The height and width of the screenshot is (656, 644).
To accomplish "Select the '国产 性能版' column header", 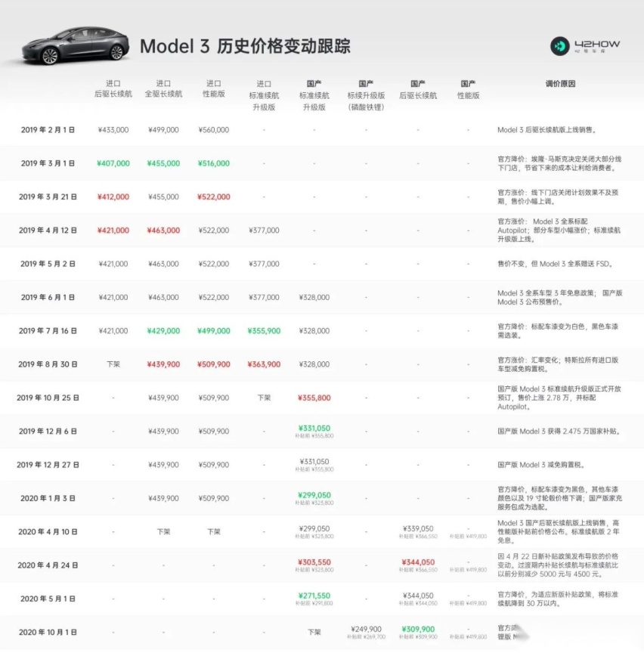I will [468, 89].
